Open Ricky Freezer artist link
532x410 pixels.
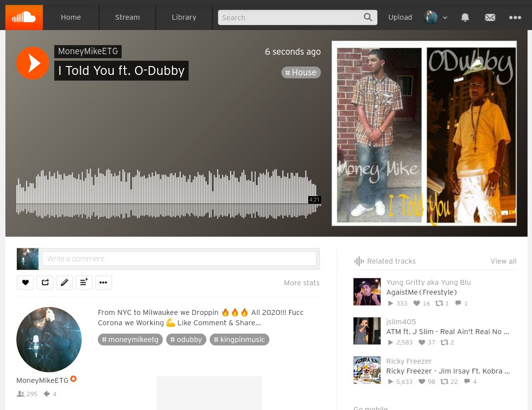(409, 361)
